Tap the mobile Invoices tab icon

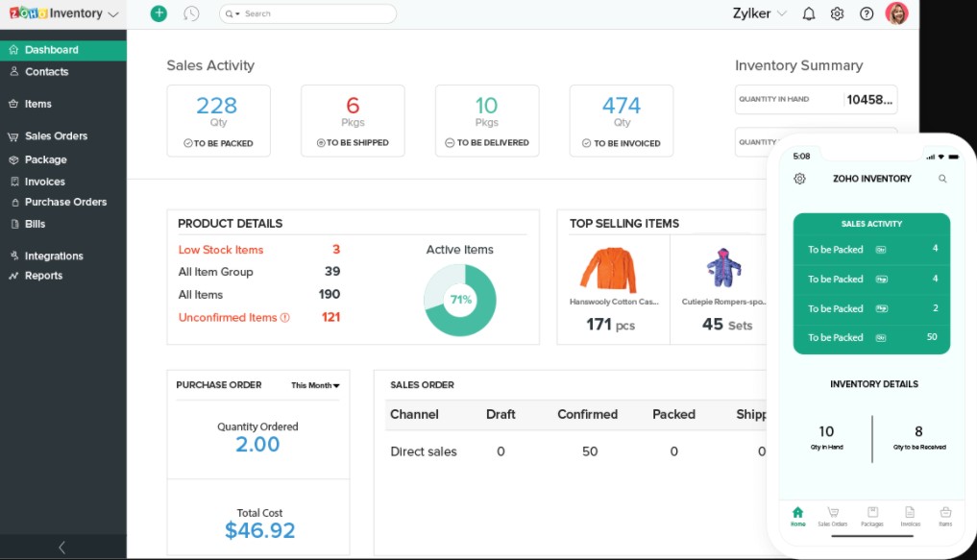910,516
